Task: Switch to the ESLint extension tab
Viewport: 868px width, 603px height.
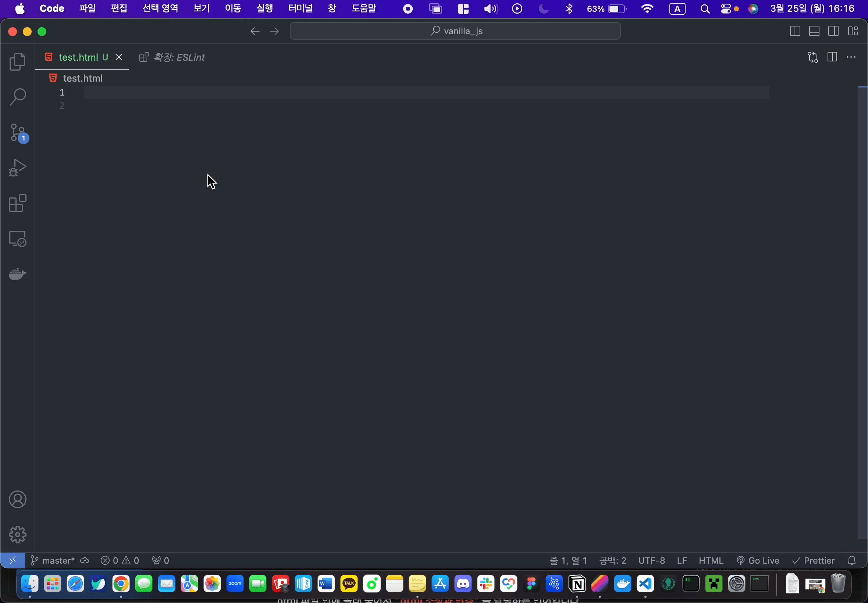Action: (x=172, y=57)
